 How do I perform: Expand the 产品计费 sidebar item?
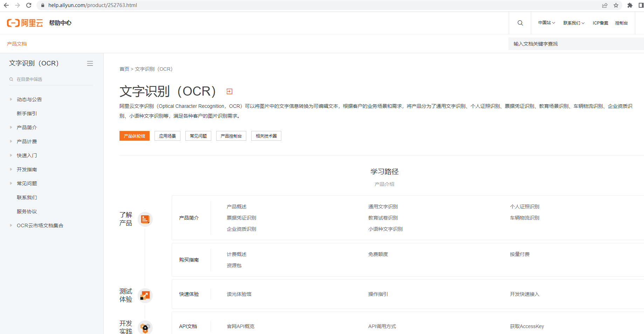click(x=11, y=141)
